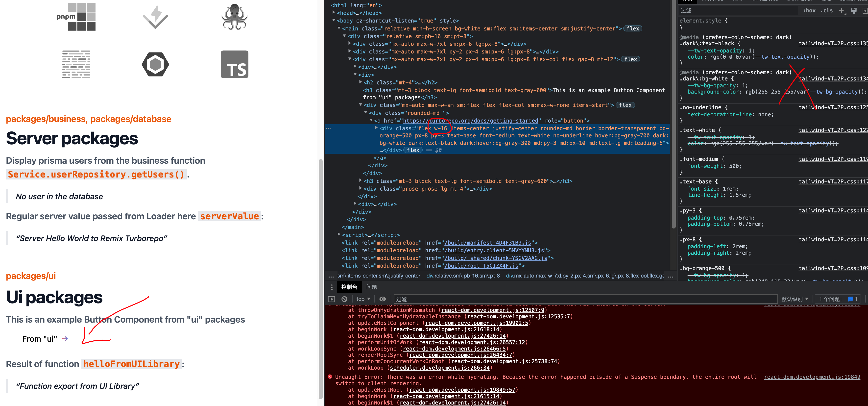Clear the console messages
Screen dimensions: 868x406
(344, 299)
